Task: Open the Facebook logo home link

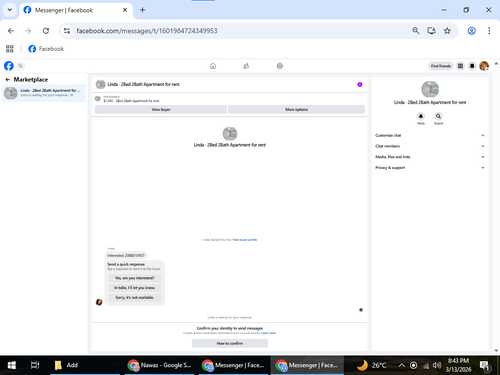Action: [9, 66]
